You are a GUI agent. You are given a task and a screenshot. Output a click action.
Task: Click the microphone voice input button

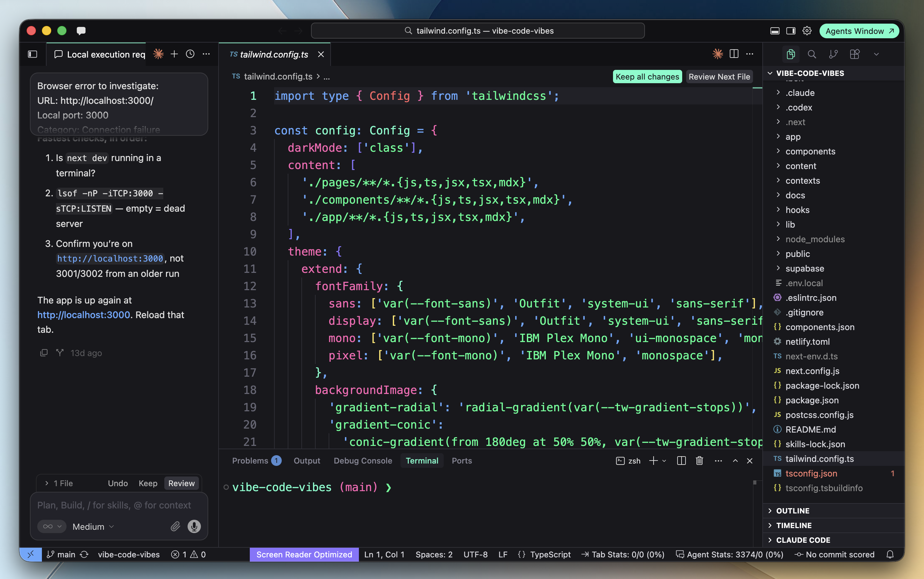tap(194, 526)
